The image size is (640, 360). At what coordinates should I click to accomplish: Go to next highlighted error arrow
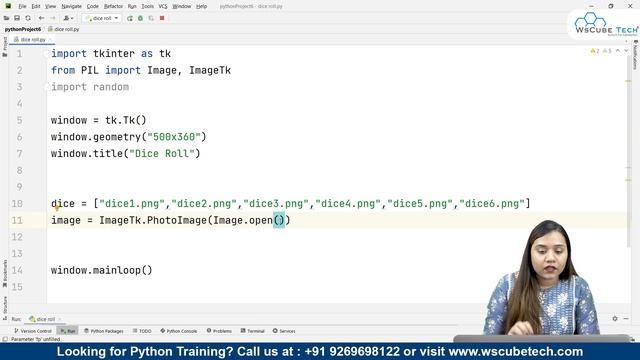click(626, 51)
